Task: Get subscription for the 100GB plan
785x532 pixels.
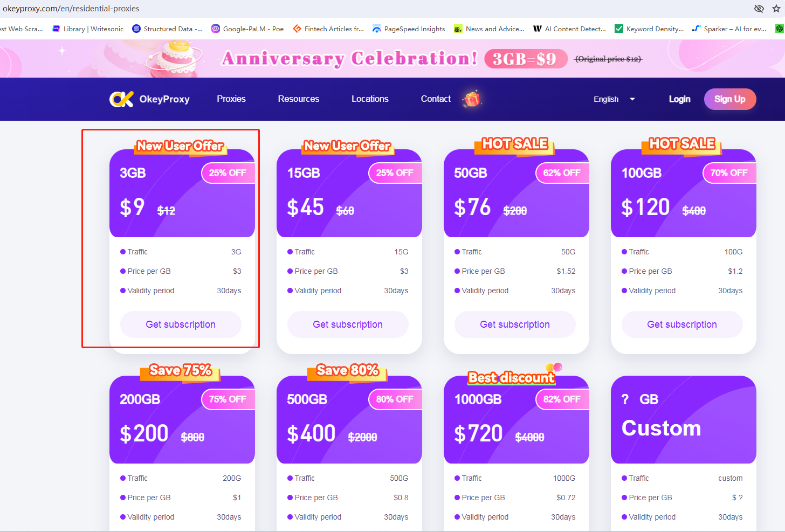Action: pos(682,324)
